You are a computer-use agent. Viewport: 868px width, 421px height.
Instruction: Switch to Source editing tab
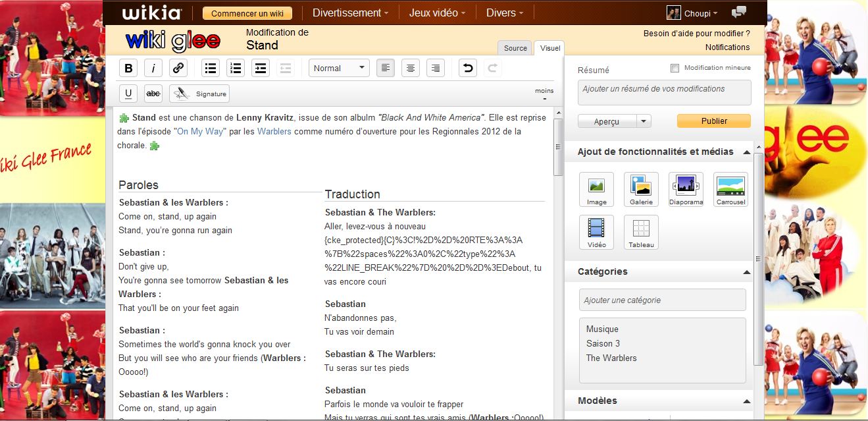click(515, 47)
